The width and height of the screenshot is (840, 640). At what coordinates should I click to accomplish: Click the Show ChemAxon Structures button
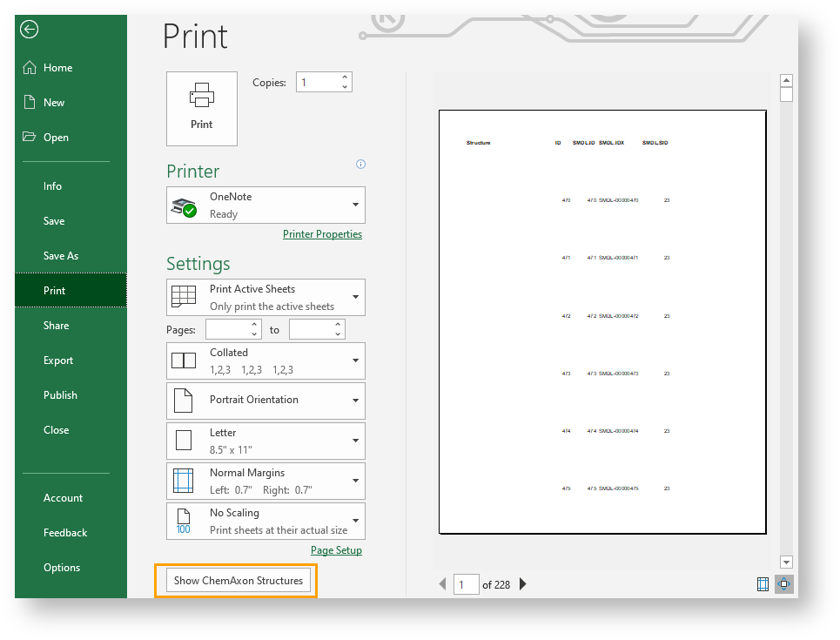pos(237,580)
